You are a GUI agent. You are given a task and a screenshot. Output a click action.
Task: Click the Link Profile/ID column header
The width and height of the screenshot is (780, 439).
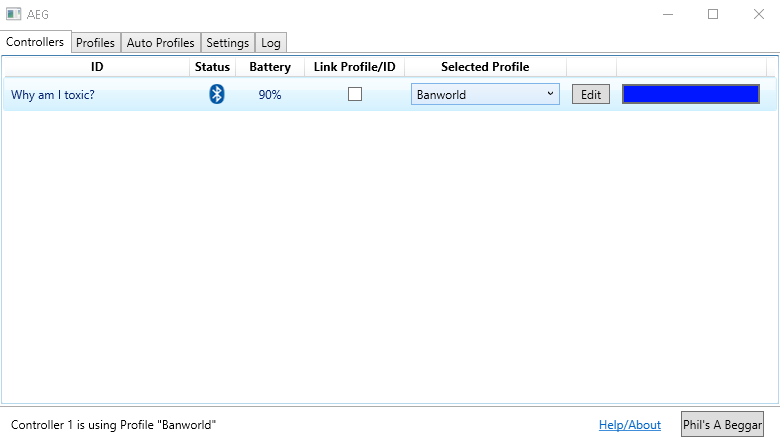click(x=355, y=67)
